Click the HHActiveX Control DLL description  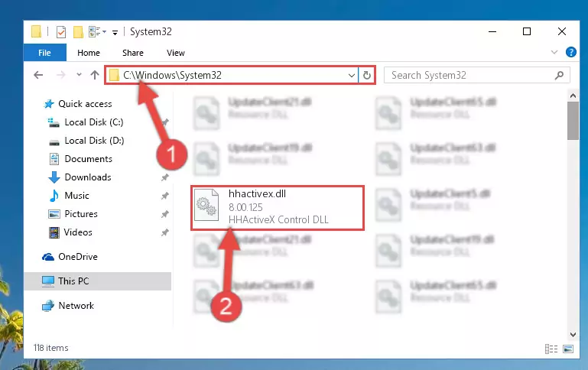pyautogui.click(x=278, y=219)
